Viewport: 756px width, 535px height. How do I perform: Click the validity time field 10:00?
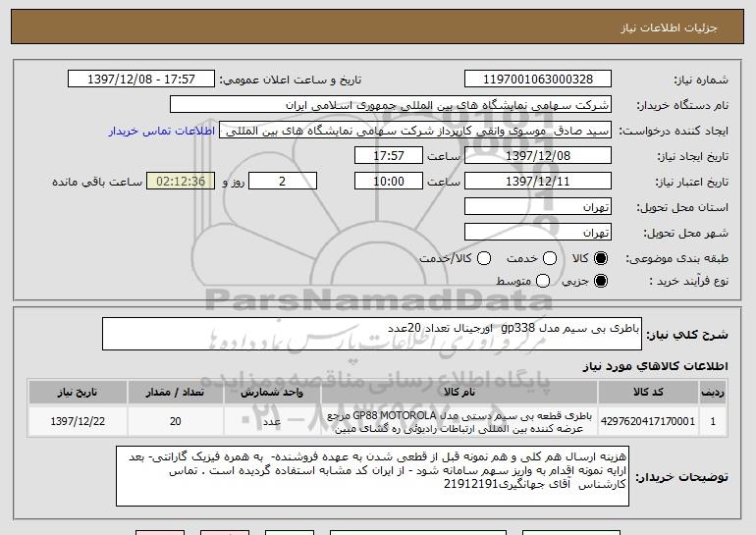[x=389, y=182]
